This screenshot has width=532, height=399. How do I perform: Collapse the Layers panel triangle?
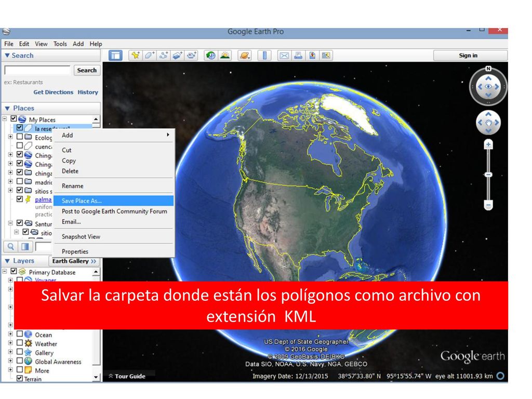pos(7,261)
